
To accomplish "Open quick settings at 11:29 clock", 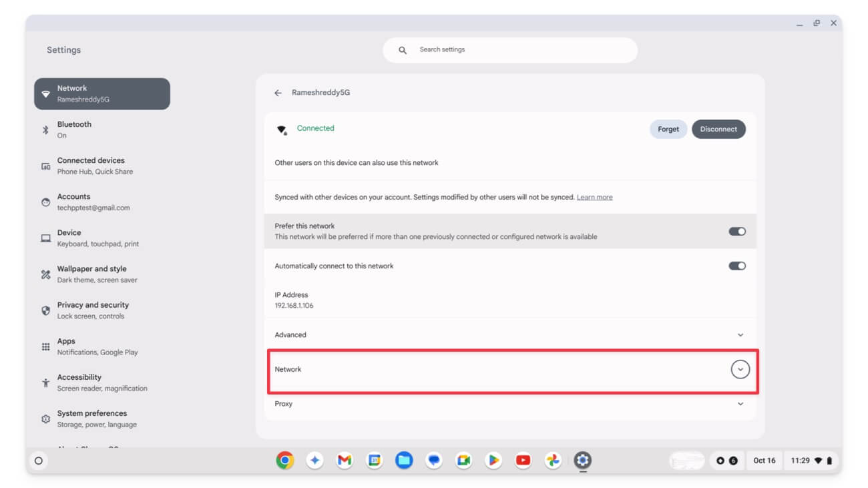I will pos(811,461).
